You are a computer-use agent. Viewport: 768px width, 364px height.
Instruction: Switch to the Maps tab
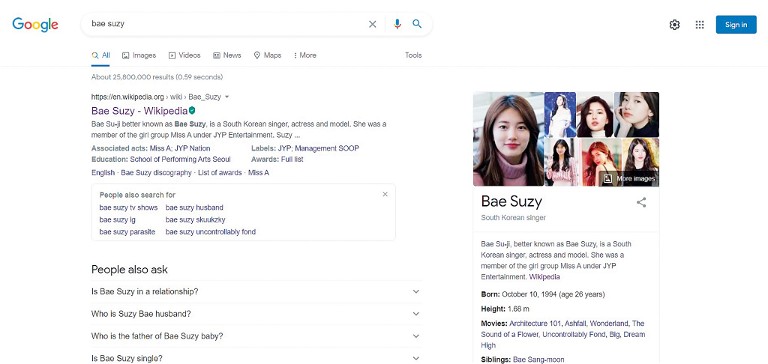pyautogui.click(x=267, y=55)
